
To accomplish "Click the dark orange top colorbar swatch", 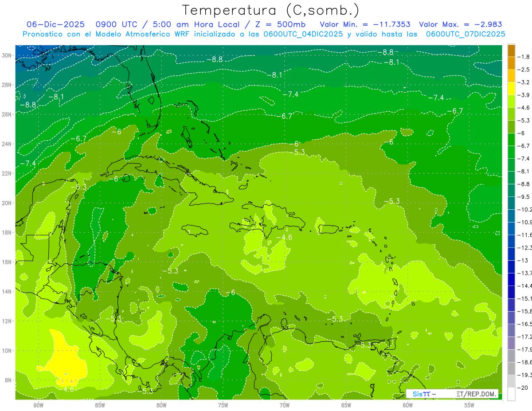I will click(x=511, y=50).
